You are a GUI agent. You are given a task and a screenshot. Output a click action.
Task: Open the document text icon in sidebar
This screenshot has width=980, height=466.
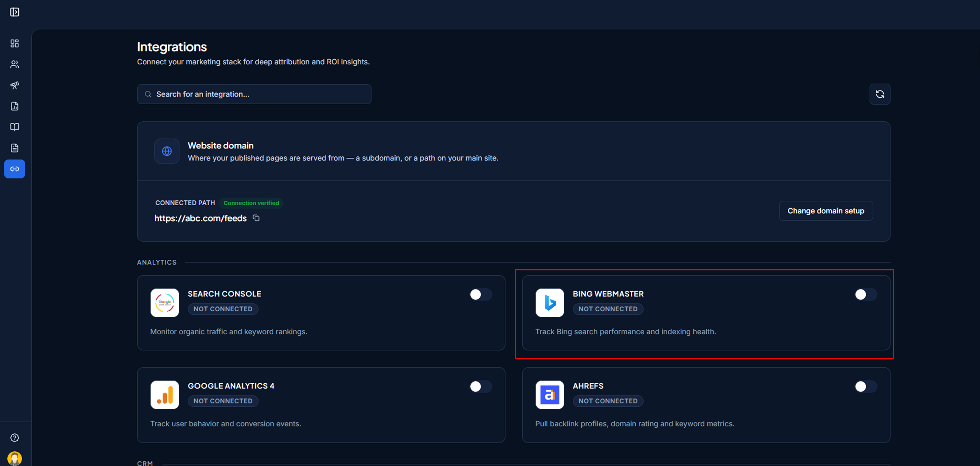[14, 148]
